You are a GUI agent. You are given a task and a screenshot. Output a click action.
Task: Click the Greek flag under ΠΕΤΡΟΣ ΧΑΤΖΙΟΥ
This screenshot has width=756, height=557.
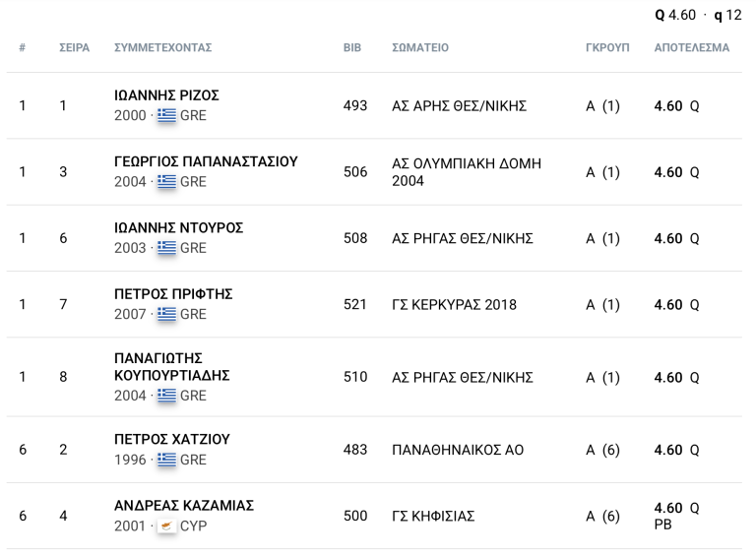coord(167,460)
